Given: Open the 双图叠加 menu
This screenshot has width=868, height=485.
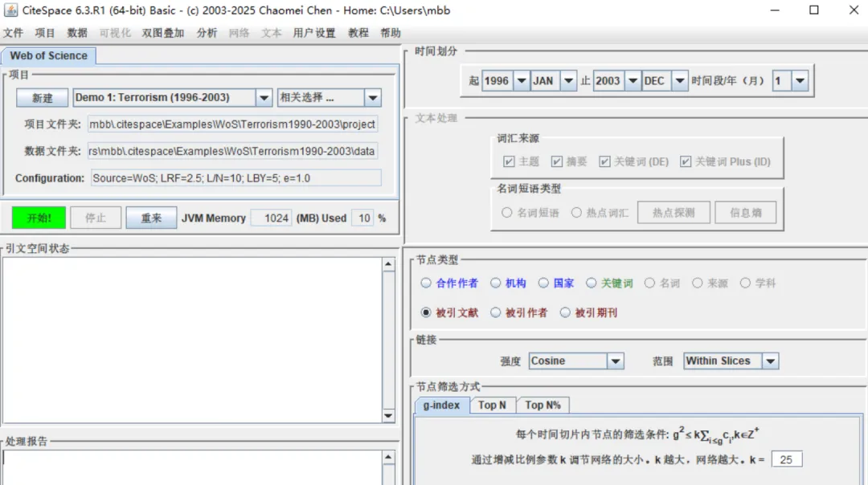Looking at the screenshot, I should (x=162, y=33).
